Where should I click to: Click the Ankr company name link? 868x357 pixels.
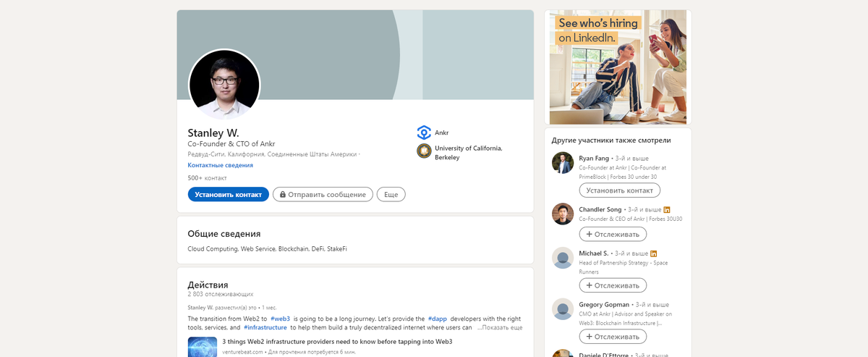442,133
